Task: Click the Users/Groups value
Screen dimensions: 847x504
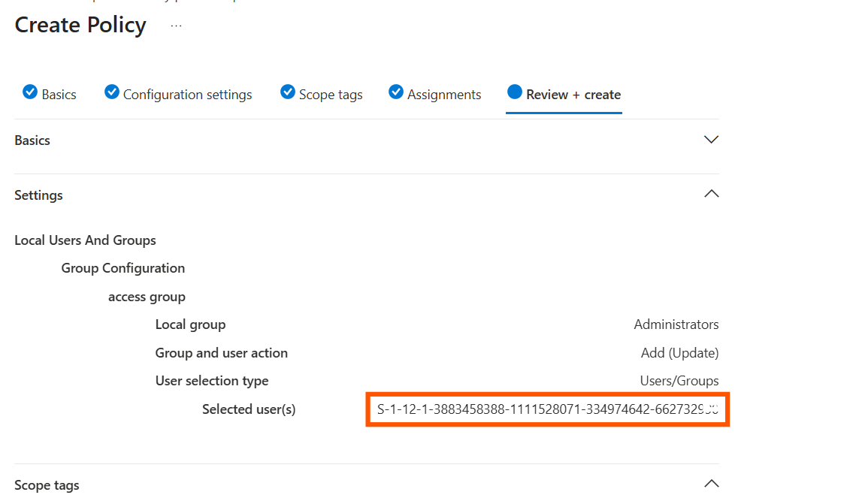Action: click(679, 381)
